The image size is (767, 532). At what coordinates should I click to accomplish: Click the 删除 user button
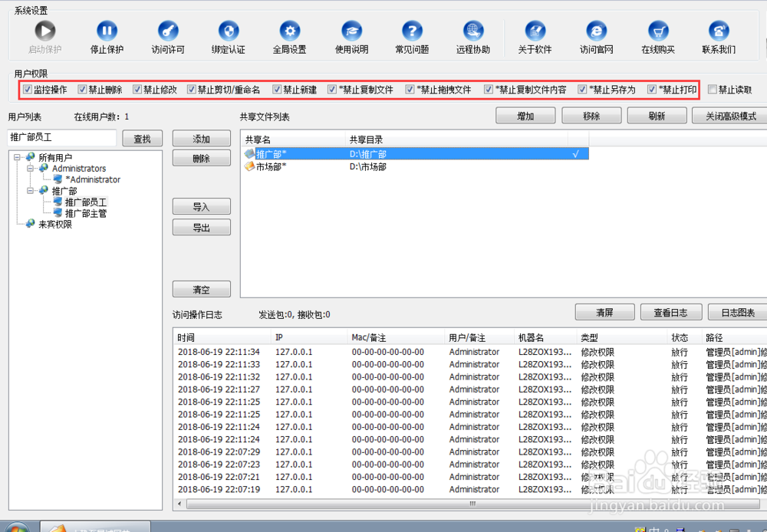coord(202,159)
